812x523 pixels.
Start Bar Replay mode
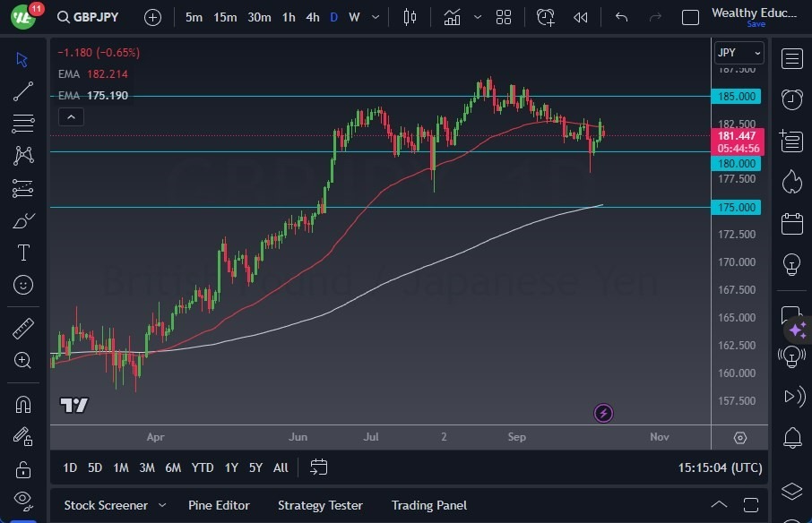click(x=579, y=16)
